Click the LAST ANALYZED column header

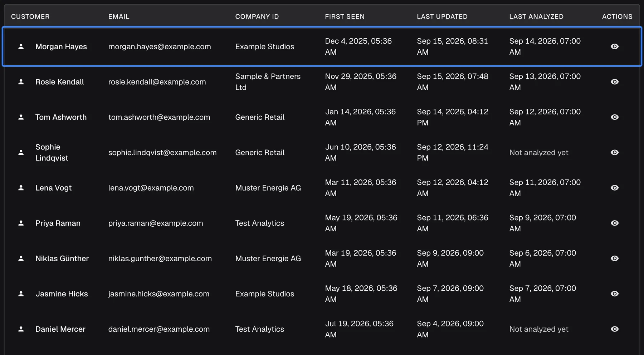pos(536,16)
